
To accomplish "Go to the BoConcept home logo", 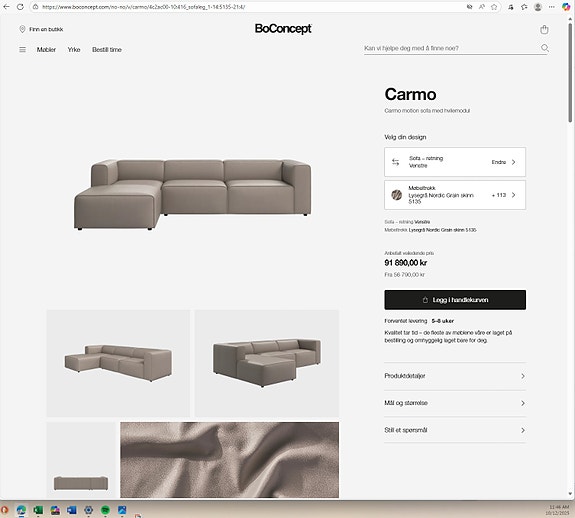I will tap(283, 29).
